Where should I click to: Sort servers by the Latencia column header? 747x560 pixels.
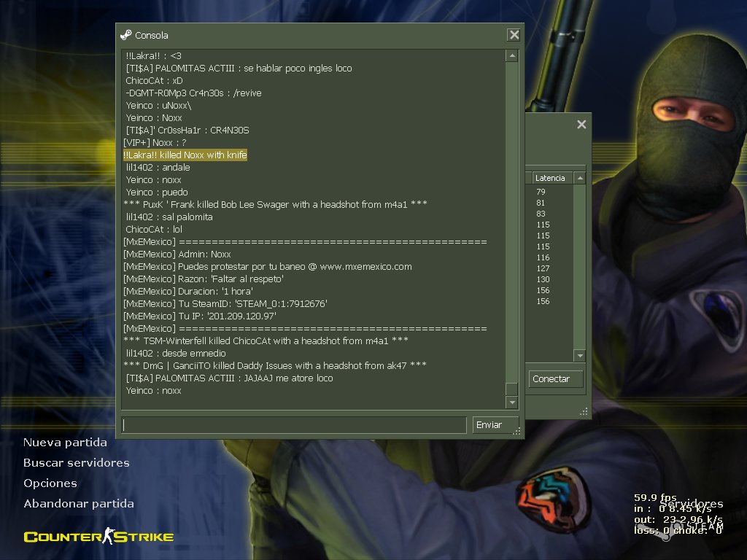pyautogui.click(x=553, y=178)
